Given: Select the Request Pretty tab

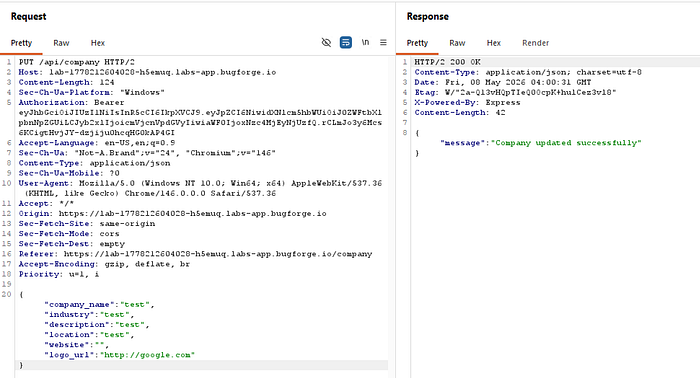Looking at the screenshot, I should click(x=21, y=43).
